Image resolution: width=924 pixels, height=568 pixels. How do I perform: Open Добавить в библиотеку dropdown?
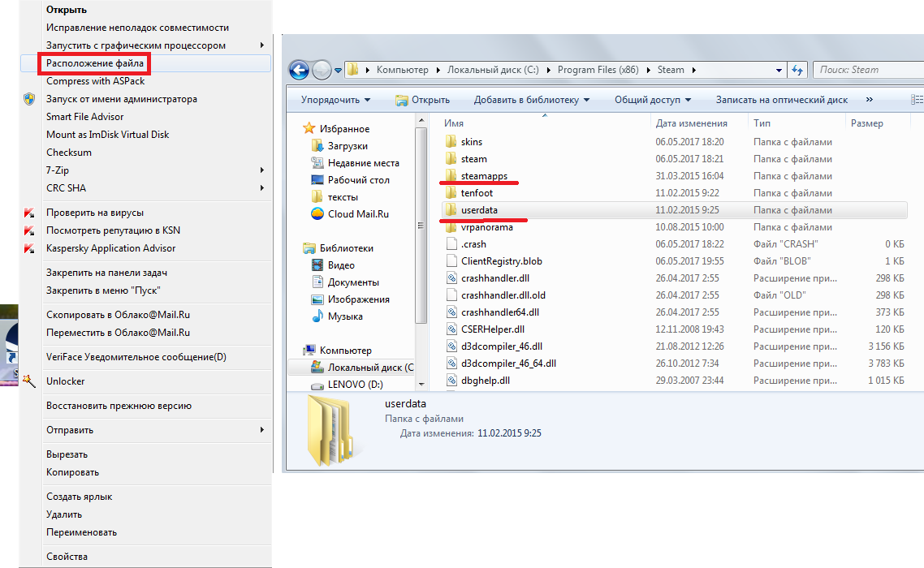click(532, 100)
